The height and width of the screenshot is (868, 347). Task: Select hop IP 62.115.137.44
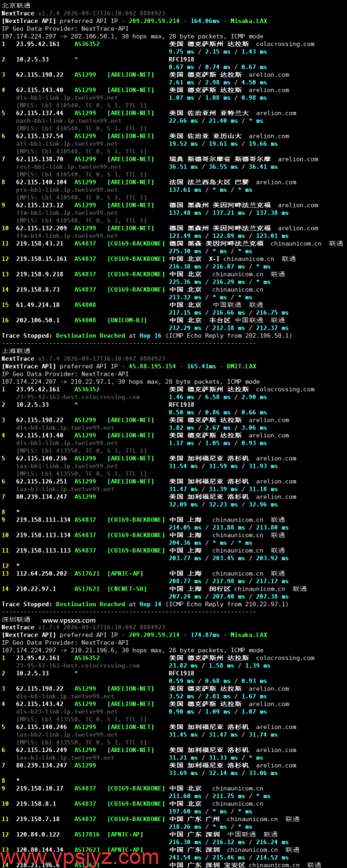point(40,113)
